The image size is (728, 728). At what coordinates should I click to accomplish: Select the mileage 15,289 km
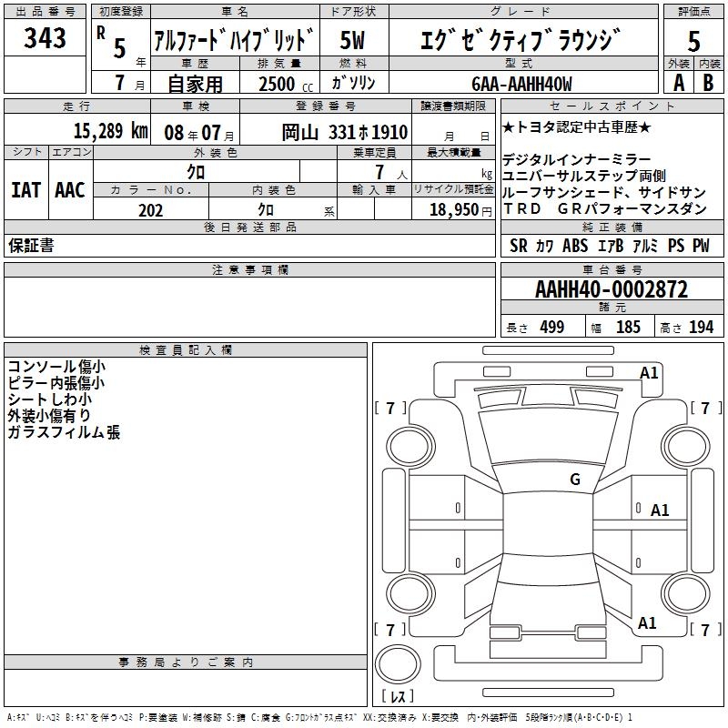[x=110, y=131]
